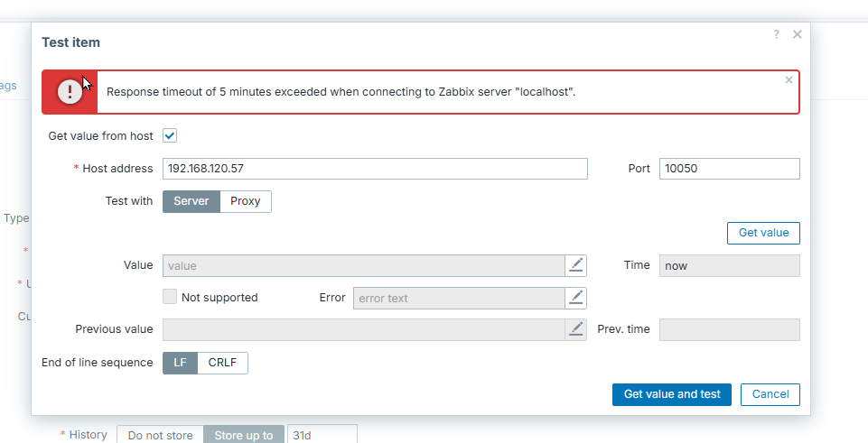The width and height of the screenshot is (868, 443).
Task: Open the Previous value edit pencil
Action: tap(576, 329)
